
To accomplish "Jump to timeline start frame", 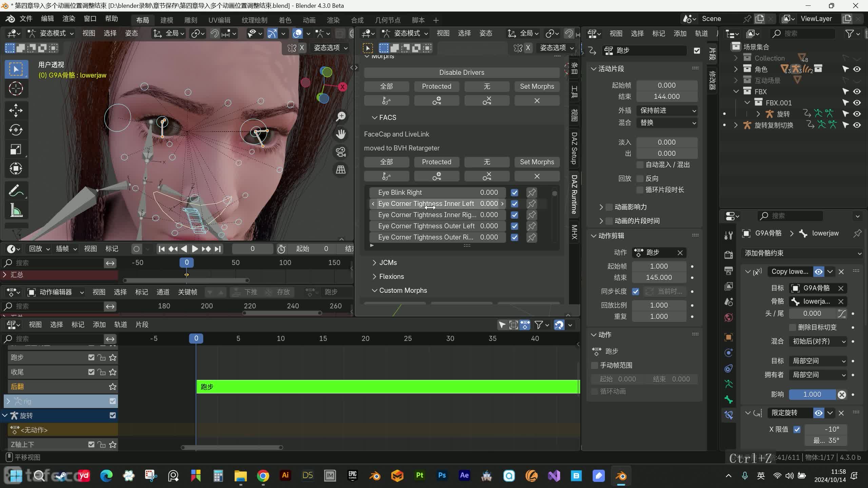I will (x=162, y=249).
